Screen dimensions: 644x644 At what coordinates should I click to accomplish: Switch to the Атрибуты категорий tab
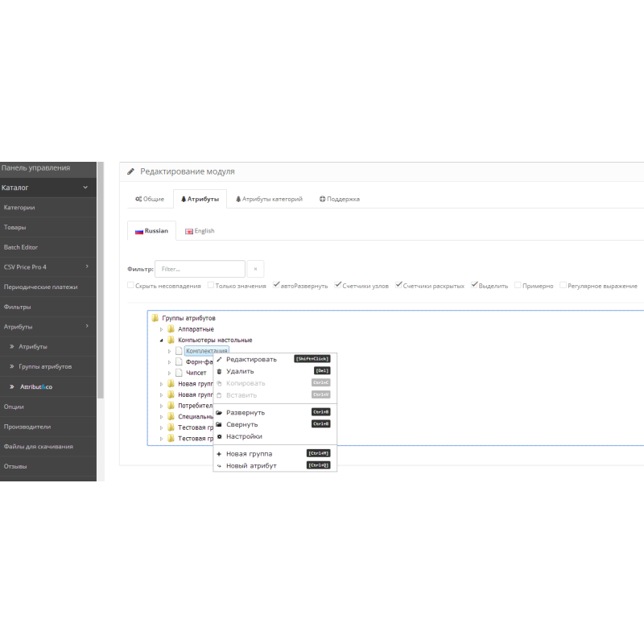click(x=268, y=199)
